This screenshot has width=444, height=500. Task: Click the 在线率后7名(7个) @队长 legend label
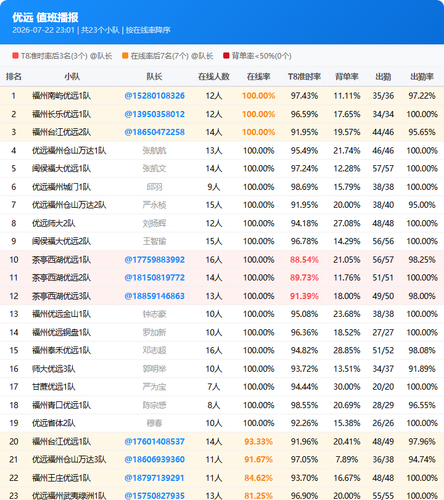pos(172,56)
